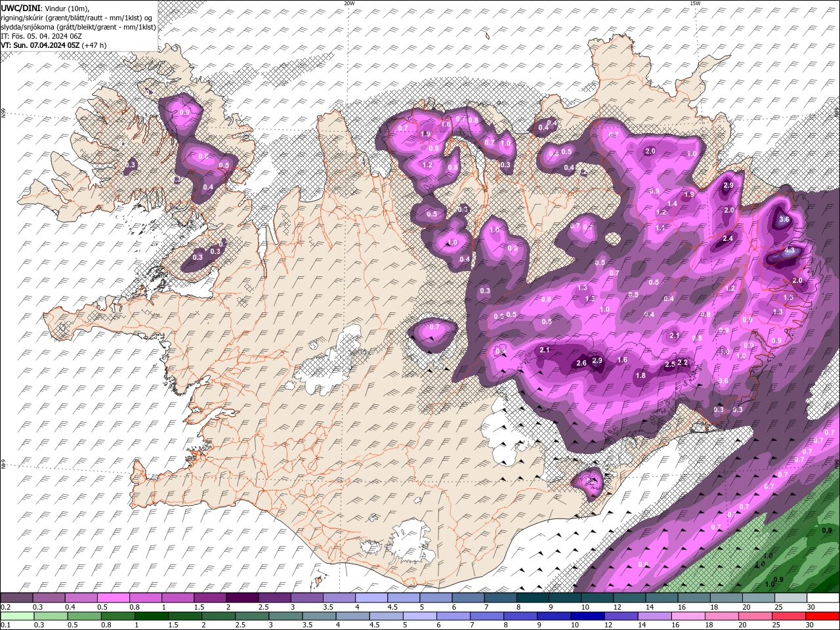Pick the red 30 swatch in lower legend
This screenshot has width=840, height=630.
tap(822, 616)
